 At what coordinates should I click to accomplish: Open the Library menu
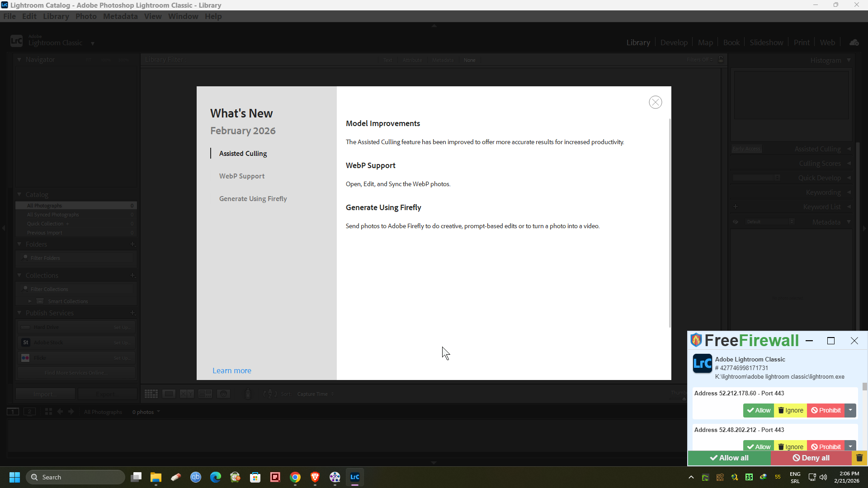(x=56, y=16)
